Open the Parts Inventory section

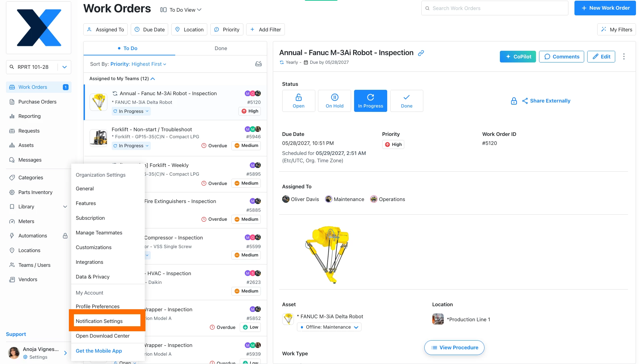coord(35,192)
